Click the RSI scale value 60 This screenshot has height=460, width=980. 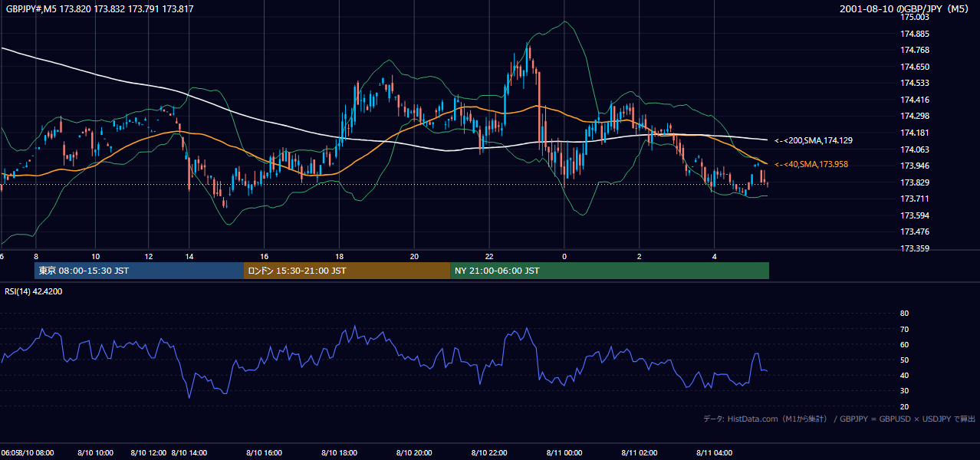(904, 344)
